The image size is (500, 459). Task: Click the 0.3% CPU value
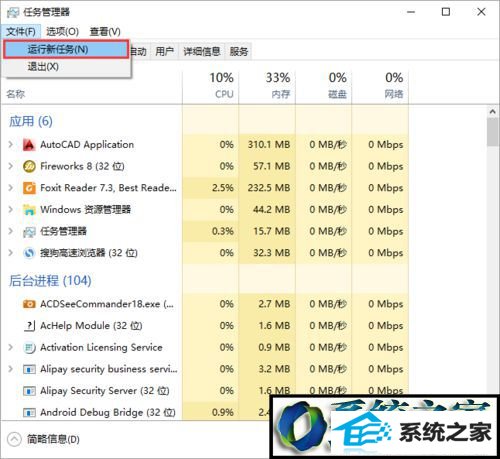coord(223,231)
